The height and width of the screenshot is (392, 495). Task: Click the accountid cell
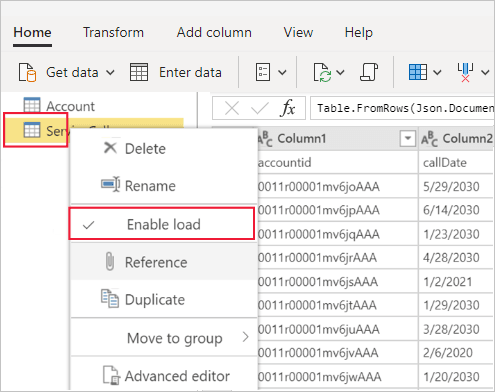click(x=337, y=163)
